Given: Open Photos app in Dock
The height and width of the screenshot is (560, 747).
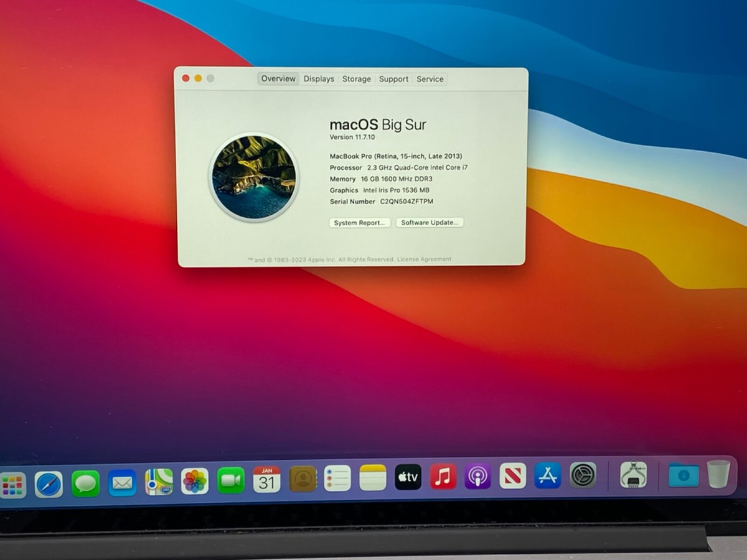Looking at the screenshot, I should click(195, 481).
